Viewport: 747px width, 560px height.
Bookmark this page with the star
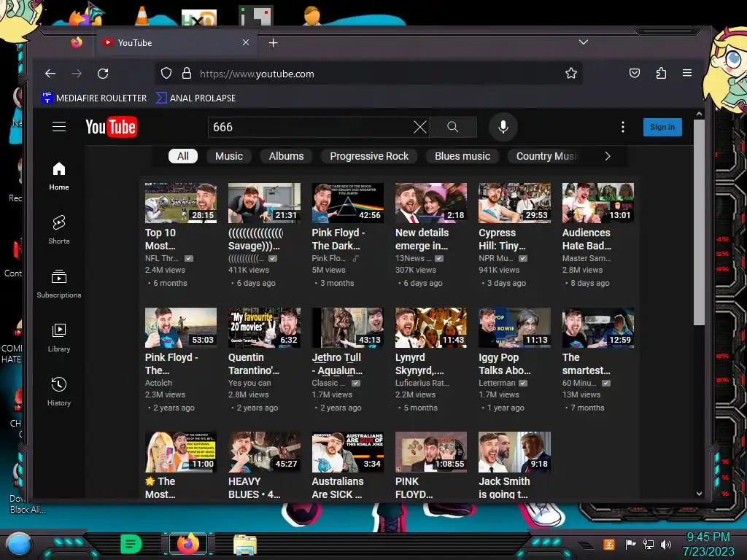tap(570, 74)
